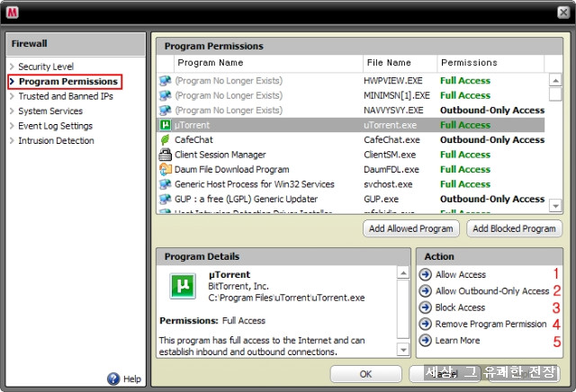
Task: Click the Program Details scrollbar up arrow
Action: [x=403, y=272]
